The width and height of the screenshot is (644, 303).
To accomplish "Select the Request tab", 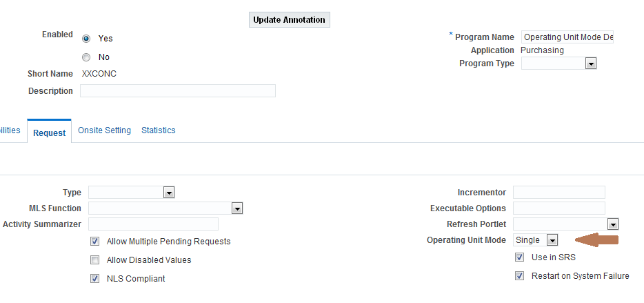I will click(x=49, y=133).
